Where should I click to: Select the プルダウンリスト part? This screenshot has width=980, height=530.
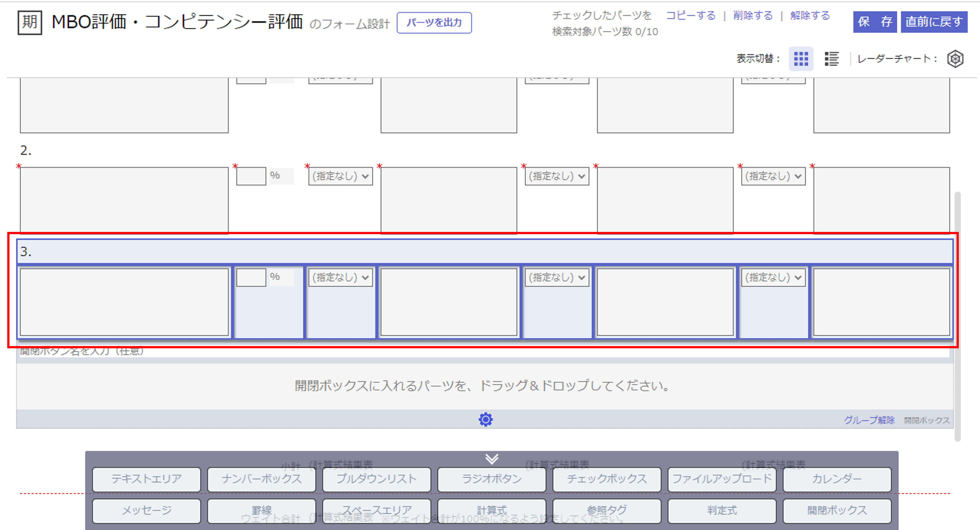pos(376,479)
